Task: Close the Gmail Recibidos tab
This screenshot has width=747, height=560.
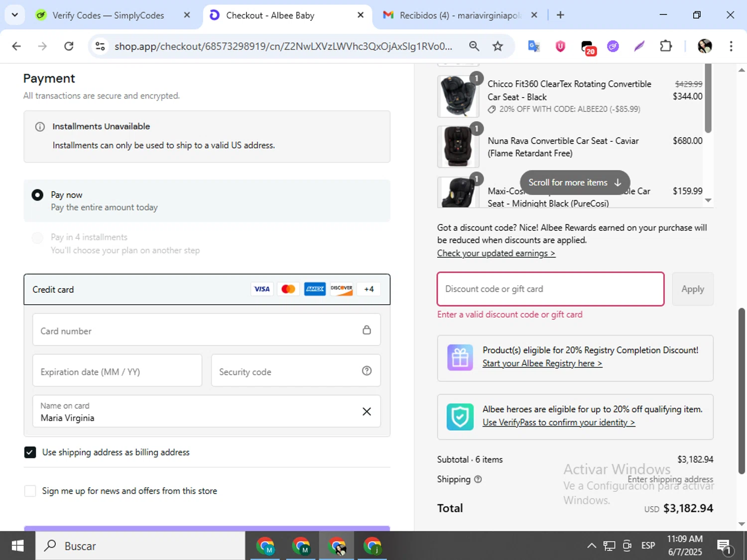Action: coord(534,15)
